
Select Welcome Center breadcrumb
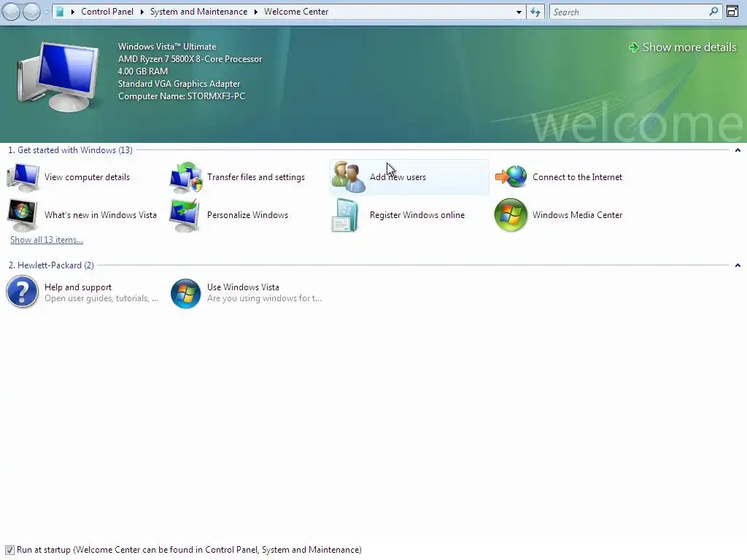tap(296, 12)
